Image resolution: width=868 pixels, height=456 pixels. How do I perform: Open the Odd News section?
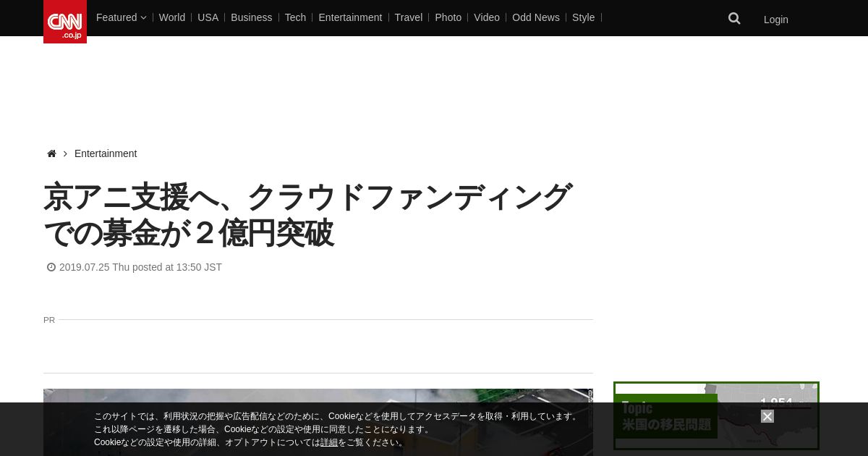[x=536, y=17]
